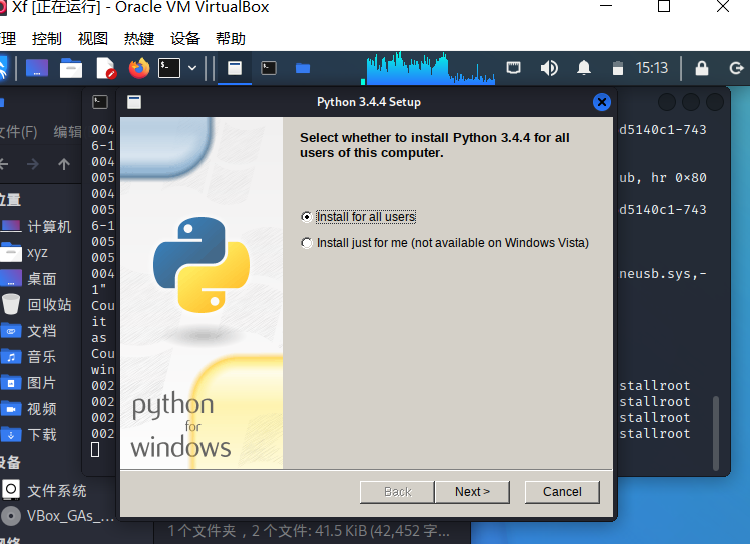Open 音乐 in the file manager sidebar

click(x=40, y=356)
